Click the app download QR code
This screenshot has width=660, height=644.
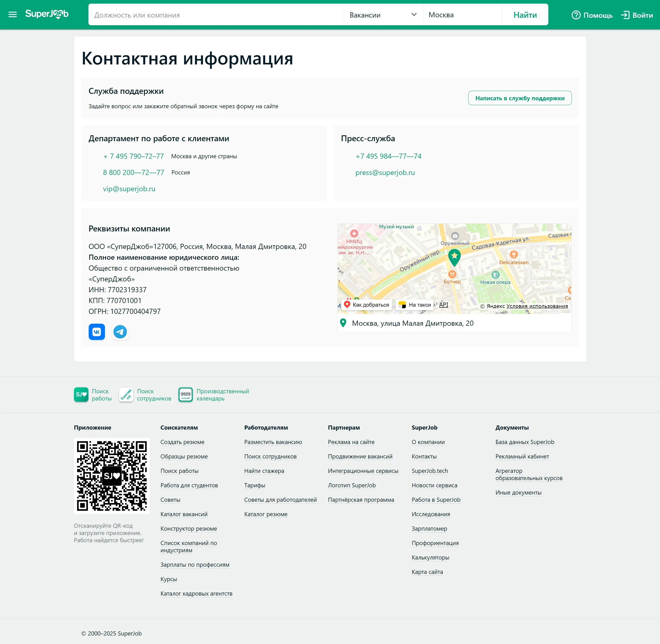112,476
